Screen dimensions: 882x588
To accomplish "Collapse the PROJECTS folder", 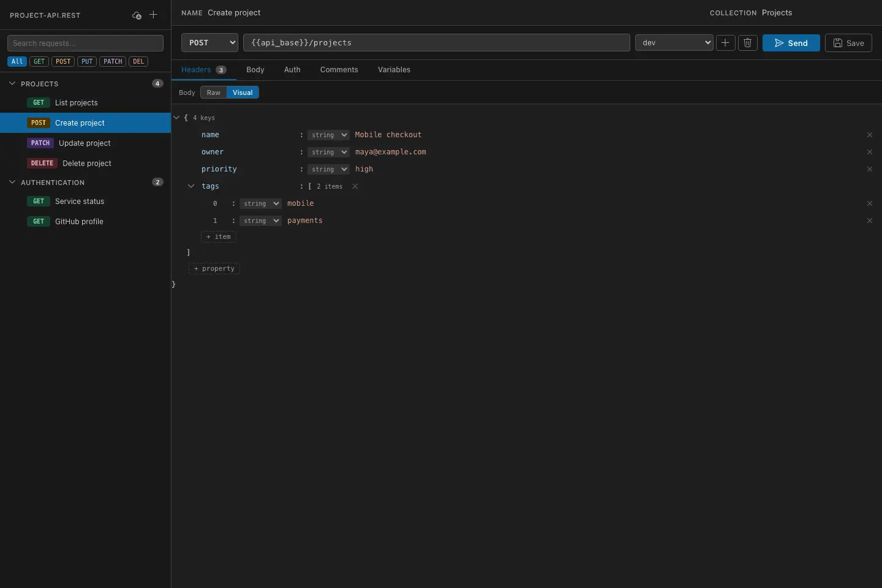I will point(12,83).
